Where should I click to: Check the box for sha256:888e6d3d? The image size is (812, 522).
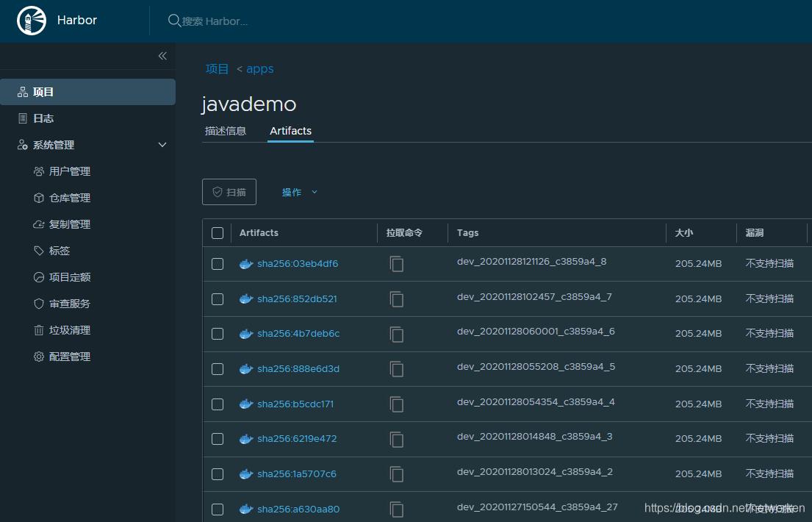pyautogui.click(x=218, y=369)
